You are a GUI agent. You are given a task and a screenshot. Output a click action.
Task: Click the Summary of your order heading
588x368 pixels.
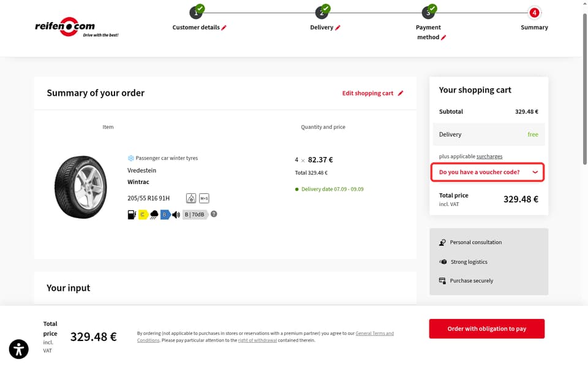click(x=96, y=93)
